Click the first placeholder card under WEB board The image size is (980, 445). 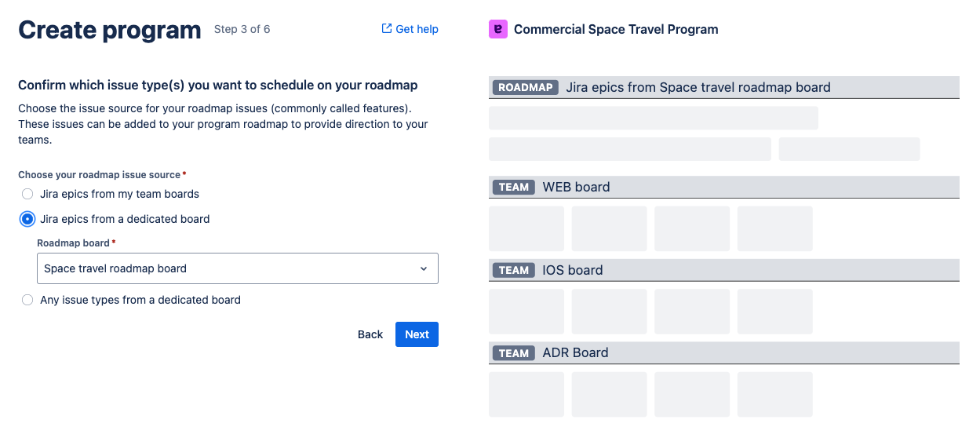pos(526,228)
